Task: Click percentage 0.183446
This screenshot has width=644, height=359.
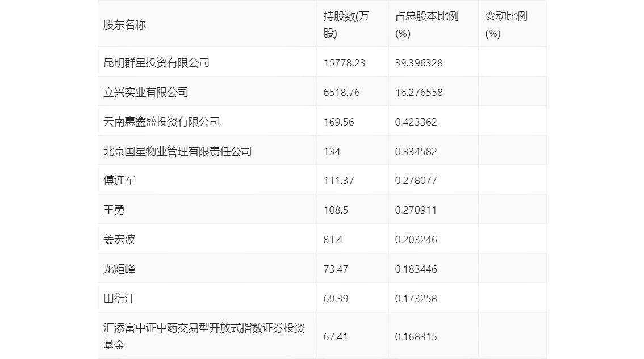Action: point(416,269)
